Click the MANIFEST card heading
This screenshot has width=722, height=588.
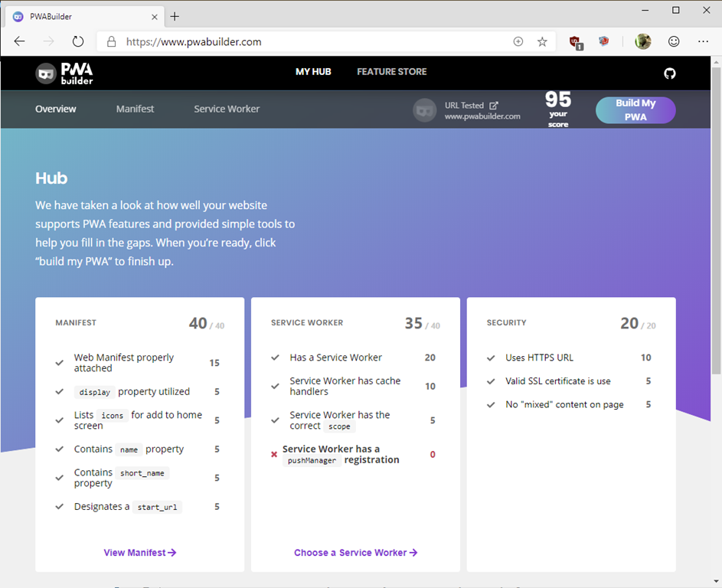(76, 323)
